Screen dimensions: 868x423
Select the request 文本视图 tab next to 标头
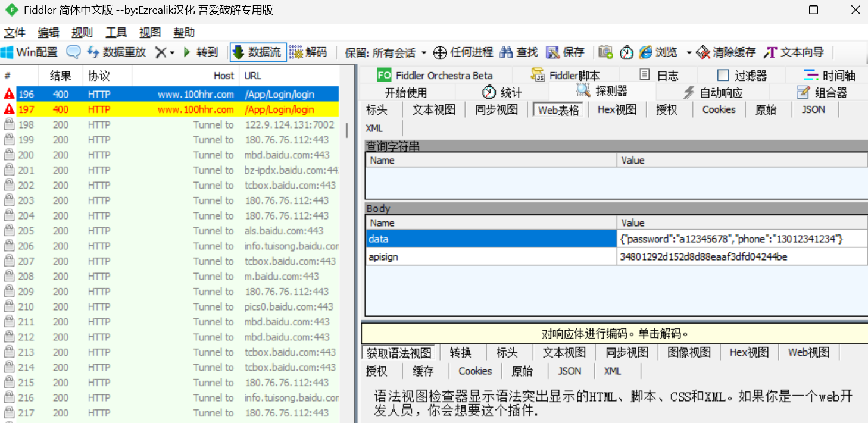[x=434, y=109]
